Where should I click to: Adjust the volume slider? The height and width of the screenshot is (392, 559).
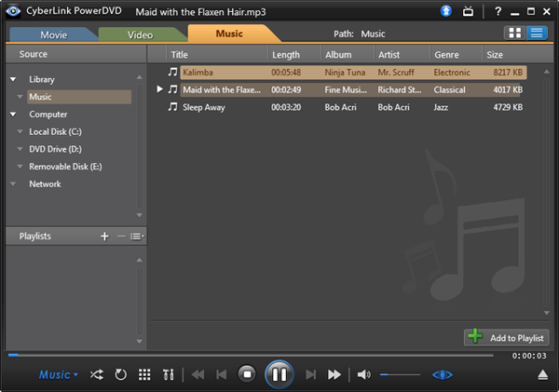click(400, 374)
